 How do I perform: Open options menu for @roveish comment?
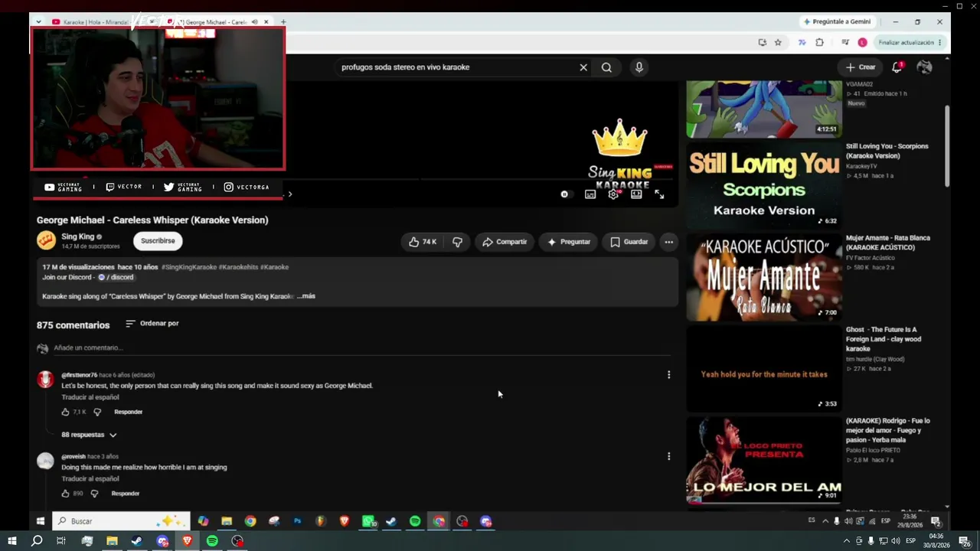[x=668, y=456]
